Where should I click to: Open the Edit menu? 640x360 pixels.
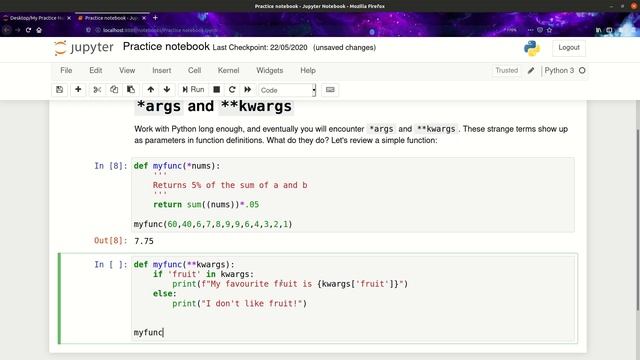96,70
